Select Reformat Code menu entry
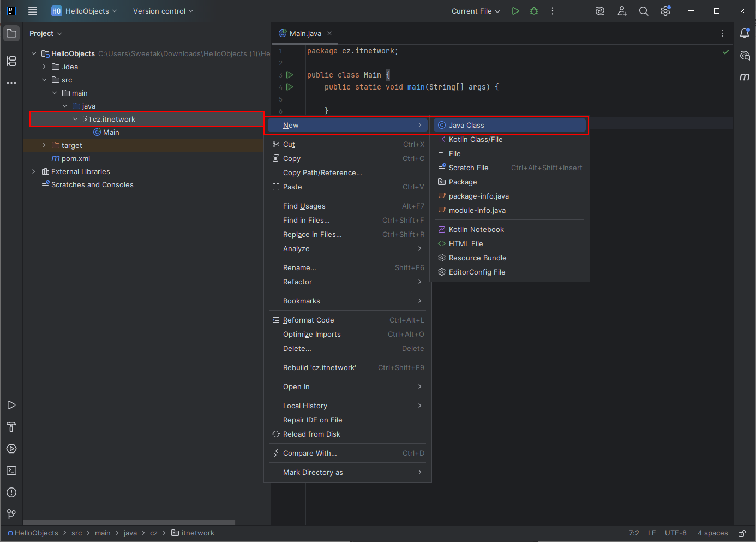756x542 pixels. tap(347, 320)
